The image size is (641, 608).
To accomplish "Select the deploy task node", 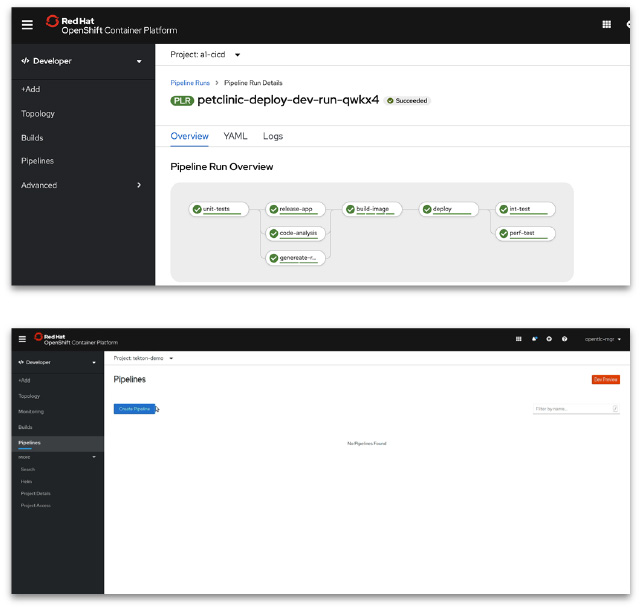I will point(443,209).
